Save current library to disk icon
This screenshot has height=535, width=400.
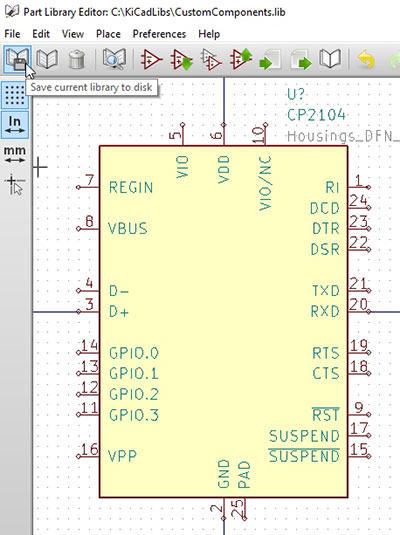[x=17, y=59]
